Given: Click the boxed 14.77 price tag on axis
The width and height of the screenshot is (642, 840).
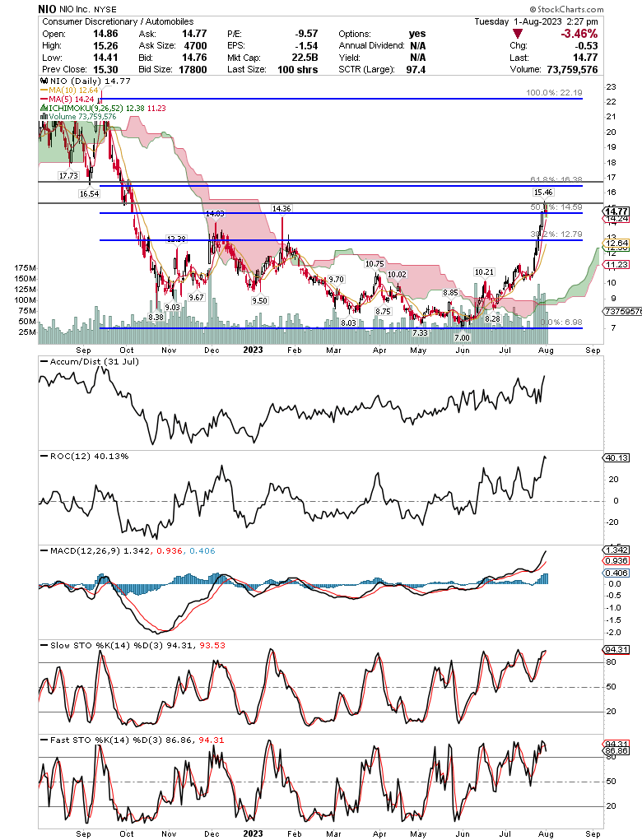Looking at the screenshot, I should click(x=616, y=211).
